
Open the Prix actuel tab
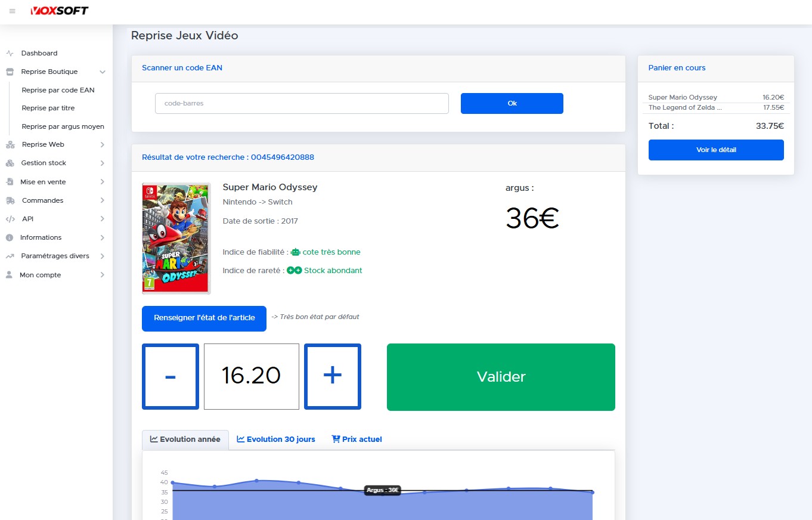357,439
